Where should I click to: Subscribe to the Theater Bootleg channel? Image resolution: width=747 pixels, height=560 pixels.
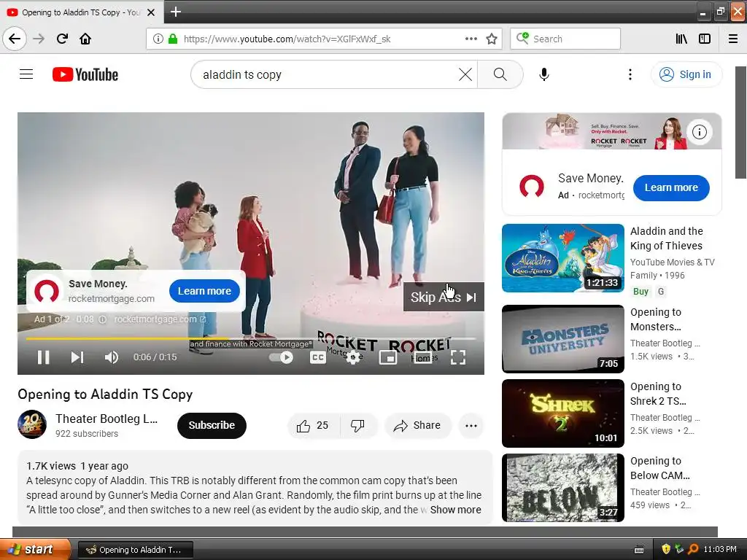point(212,425)
